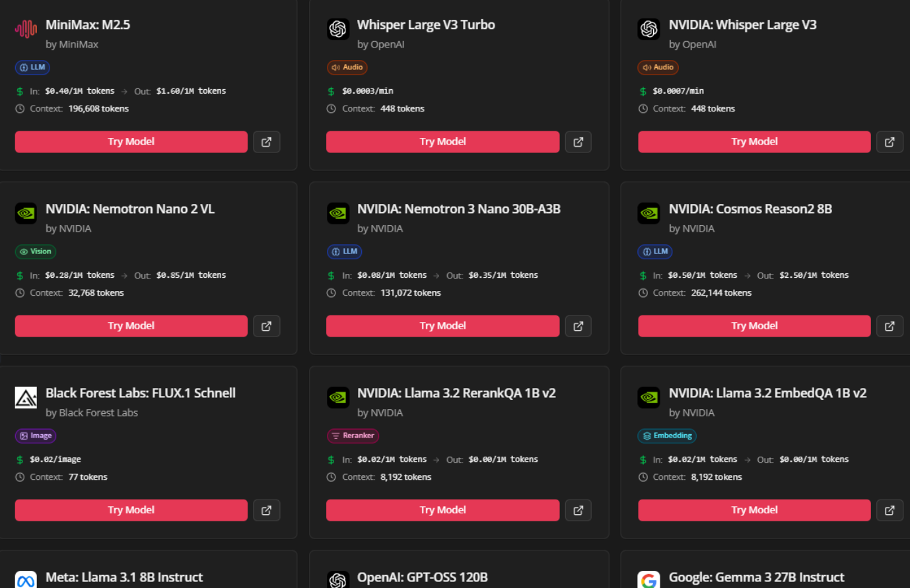The image size is (910, 588).
Task: Try the Cosmos Reason2 8B model
Action: pyautogui.click(x=754, y=326)
